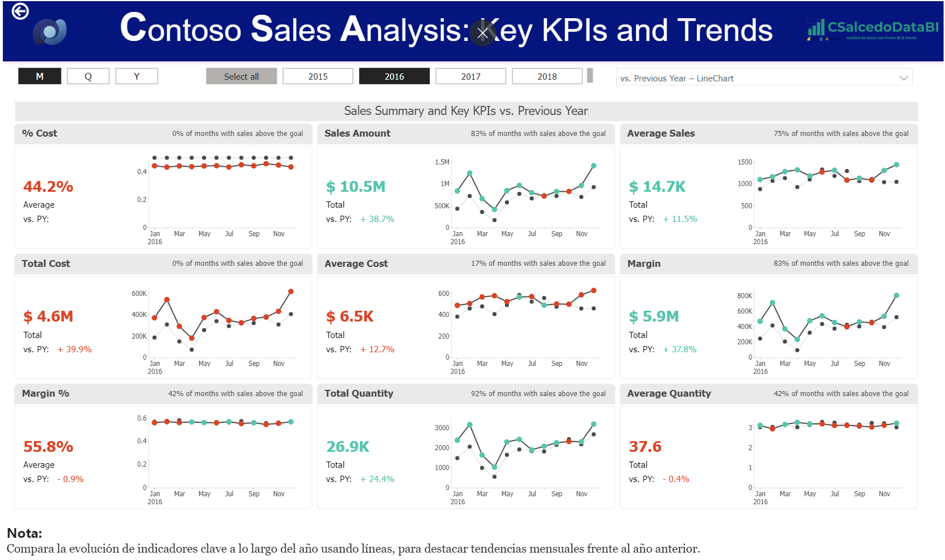945x560 pixels.
Task: Filter by year 2018
Action: coord(547,76)
